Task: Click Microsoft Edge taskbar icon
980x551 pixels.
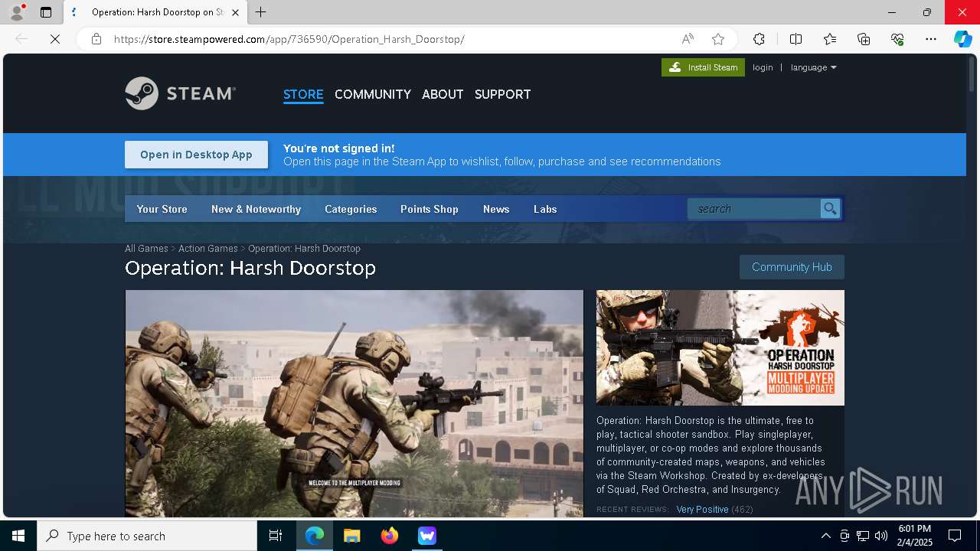Action: point(315,536)
